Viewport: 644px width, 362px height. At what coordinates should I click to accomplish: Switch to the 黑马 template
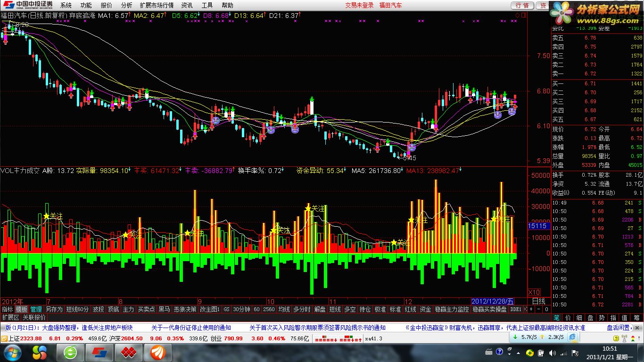[164, 309]
